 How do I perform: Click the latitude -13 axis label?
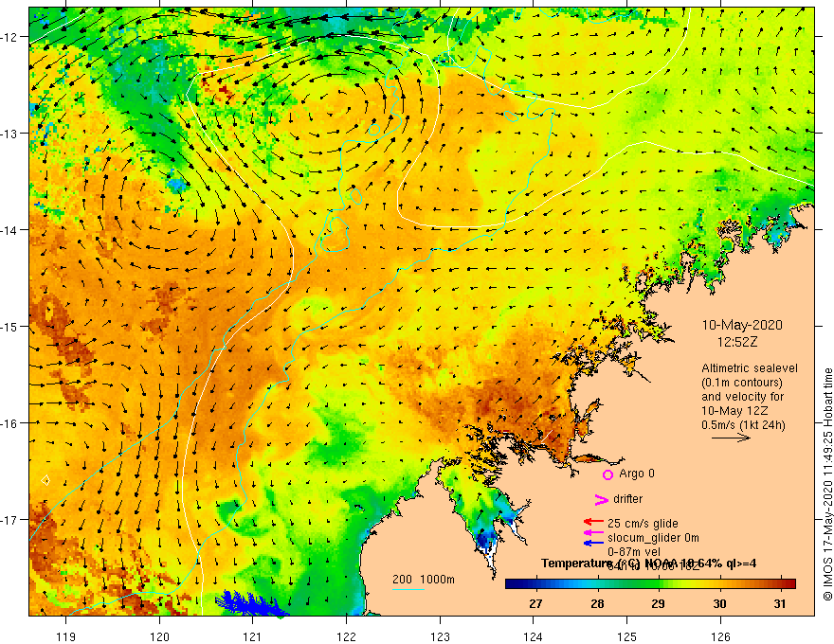pyautogui.click(x=9, y=134)
